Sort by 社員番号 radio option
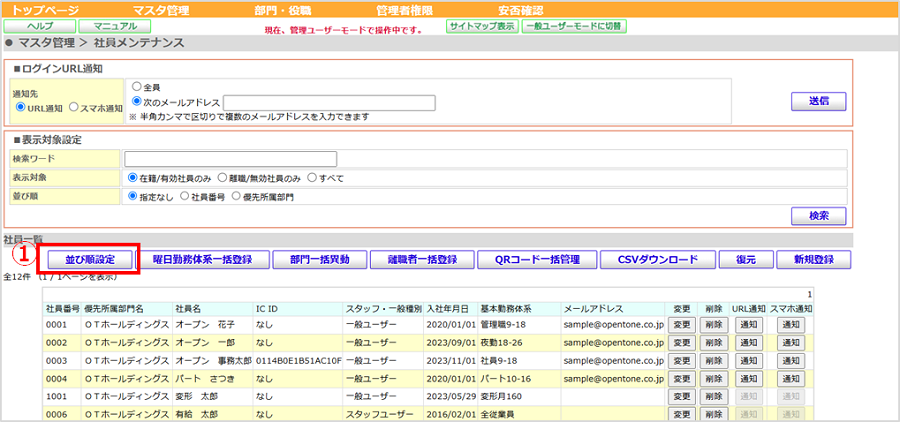900x422 pixels. coord(184,196)
